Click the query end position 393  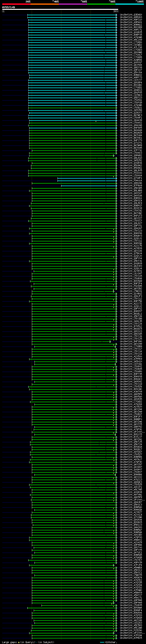[115, 11]
